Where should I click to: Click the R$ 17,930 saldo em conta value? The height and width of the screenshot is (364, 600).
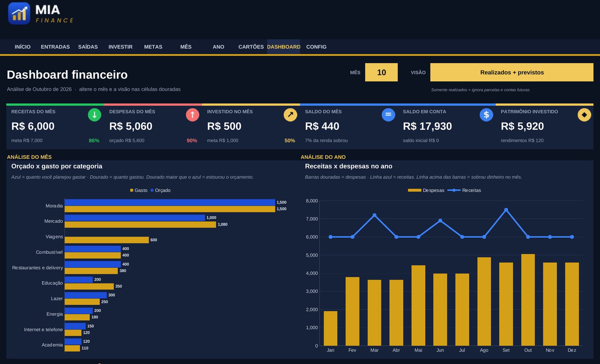tap(427, 126)
